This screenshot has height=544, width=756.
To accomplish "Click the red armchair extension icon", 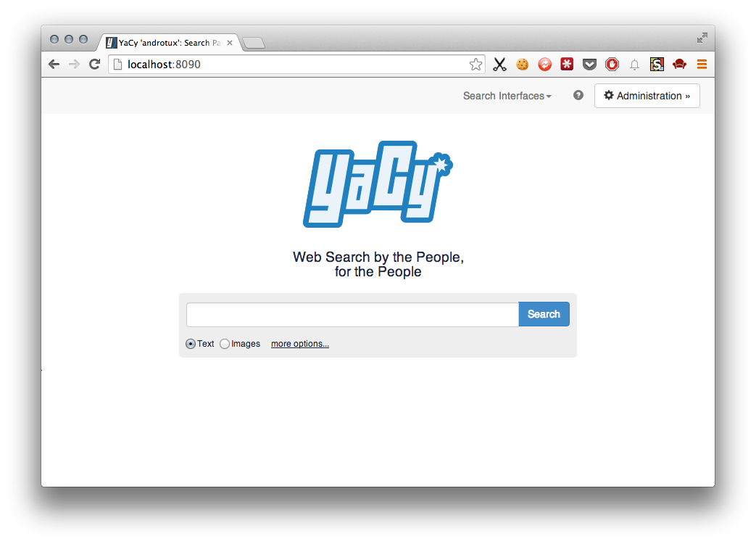I will point(679,64).
